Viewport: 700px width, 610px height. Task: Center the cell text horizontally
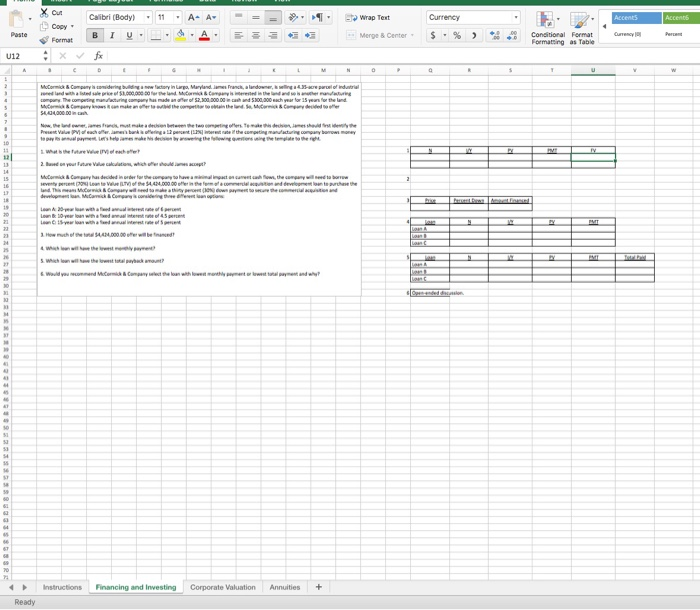[256, 35]
